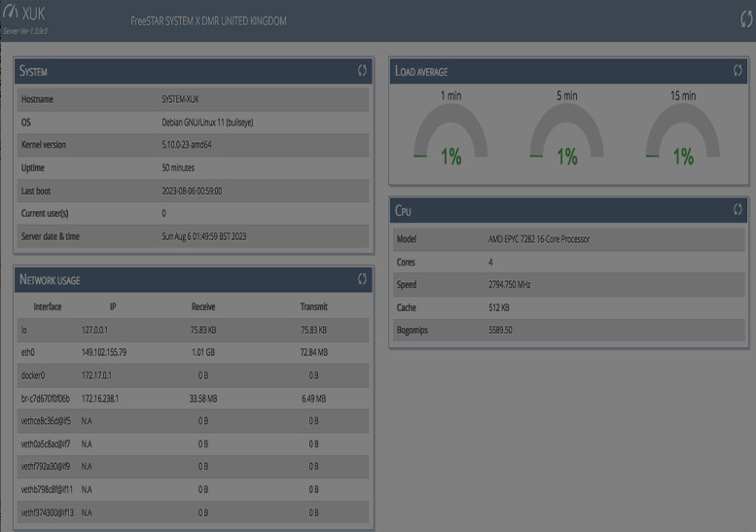Click the FreeSTAR SYSTEM X DMR heading

[208, 21]
